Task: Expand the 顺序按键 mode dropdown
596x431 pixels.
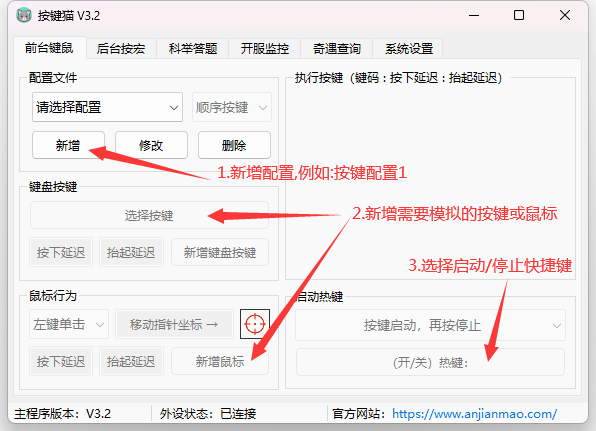Action: click(232, 107)
